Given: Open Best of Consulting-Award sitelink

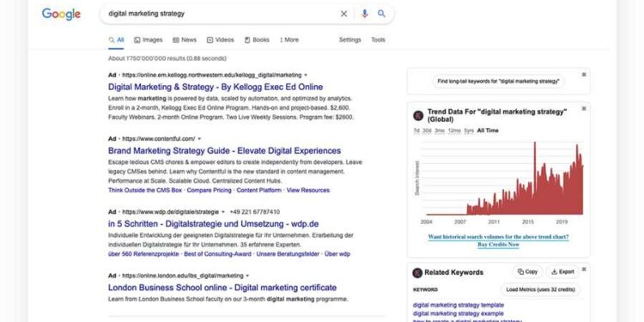Looking at the screenshot, I should click(x=218, y=254).
